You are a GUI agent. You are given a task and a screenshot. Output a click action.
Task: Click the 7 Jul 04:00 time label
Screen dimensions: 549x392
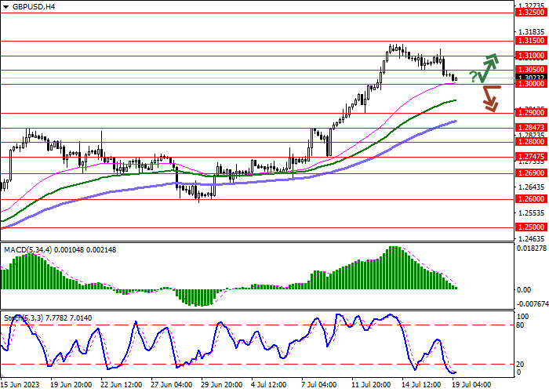point(319,385)
